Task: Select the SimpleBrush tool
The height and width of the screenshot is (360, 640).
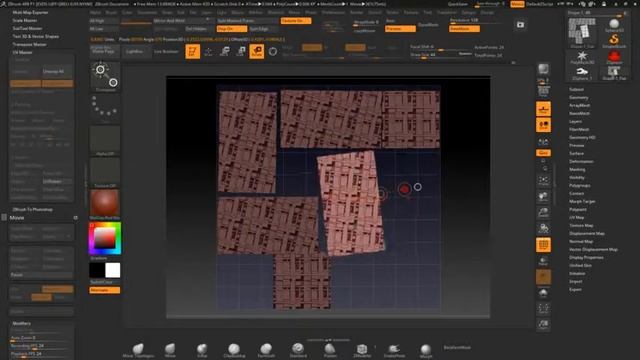Action: click(x=614, y=41)
